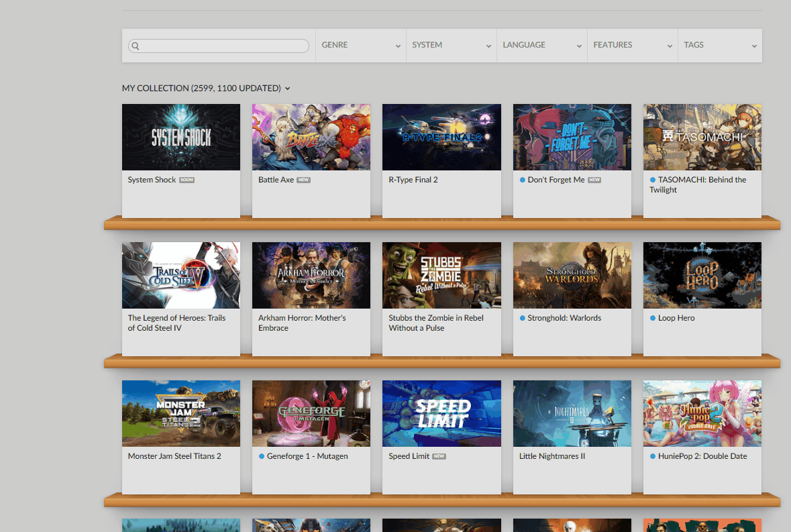Open the GENRE filter dropdown
The height and width of the screenshot is (532, 791).
[x=361, y=46]
